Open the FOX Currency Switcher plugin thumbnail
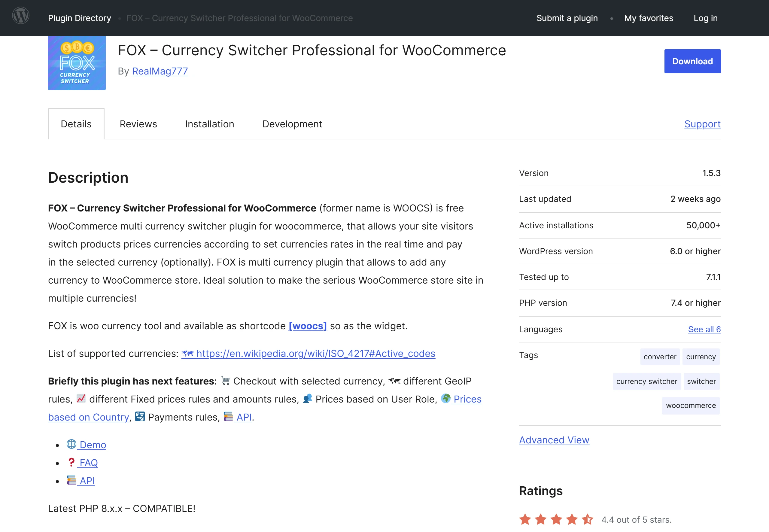The image size is (769, 532). click(x=77, y=63)
